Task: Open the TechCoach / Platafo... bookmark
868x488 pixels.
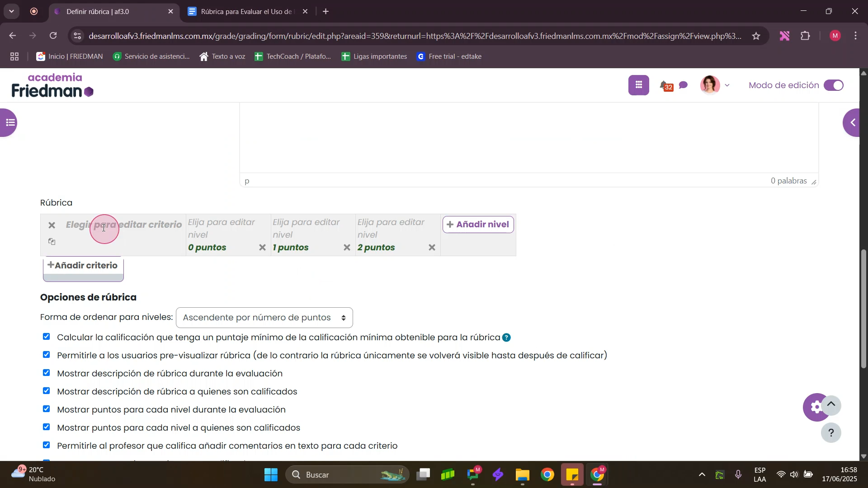Action: (293, 56)
